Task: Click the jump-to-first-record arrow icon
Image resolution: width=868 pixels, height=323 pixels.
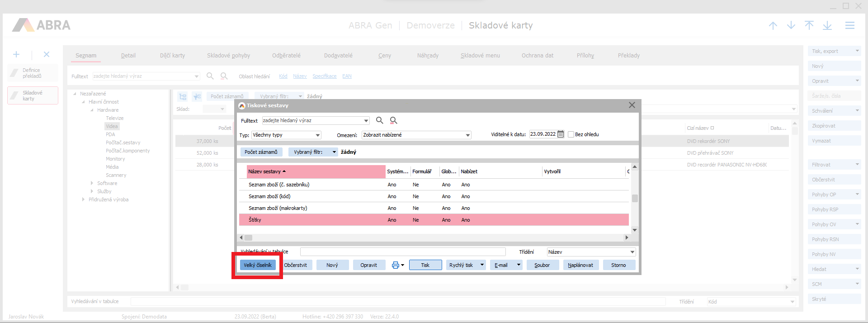Action: (x=809, y=26)
